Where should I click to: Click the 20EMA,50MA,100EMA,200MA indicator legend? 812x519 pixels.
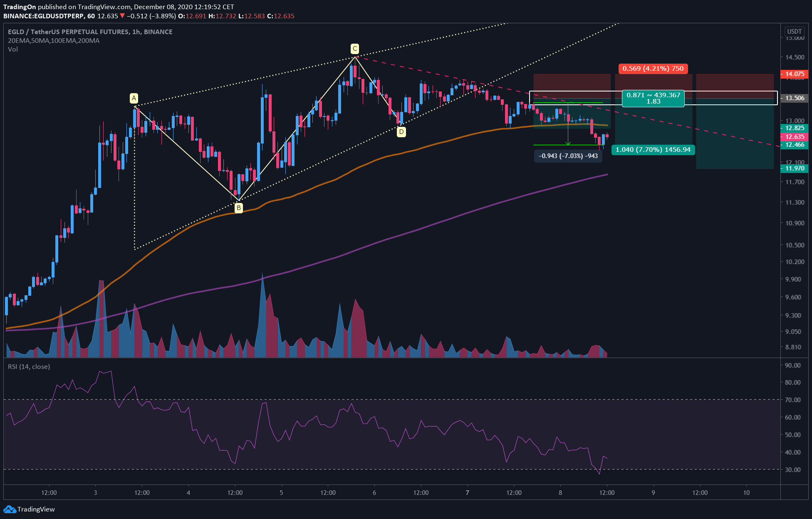click(54, 40)
